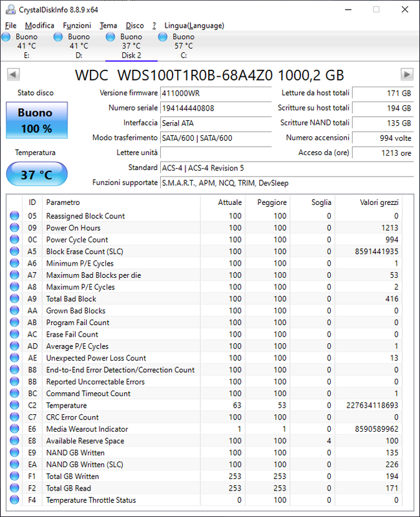Open the Disco menu
This screenshot has height=517, width=420.
[x=135, y=25]
